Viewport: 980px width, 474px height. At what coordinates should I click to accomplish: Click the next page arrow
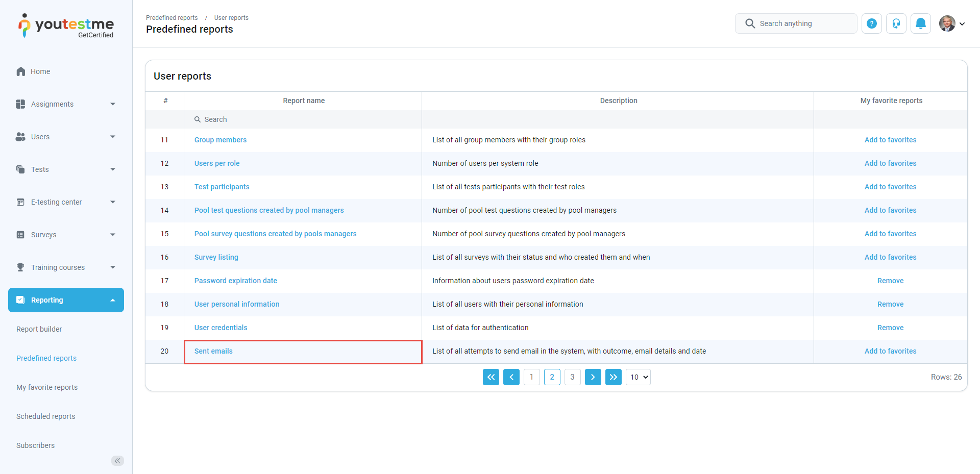[593, 377]
